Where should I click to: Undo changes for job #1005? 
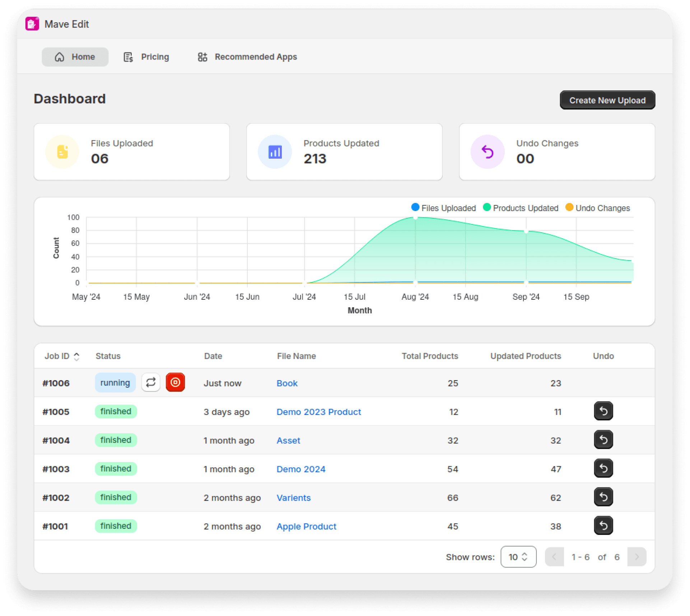[x=603, y=411]
